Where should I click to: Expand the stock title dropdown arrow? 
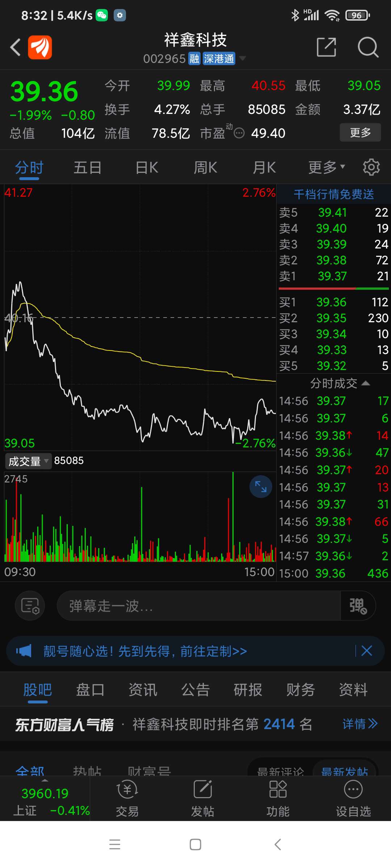click(243, 58)
